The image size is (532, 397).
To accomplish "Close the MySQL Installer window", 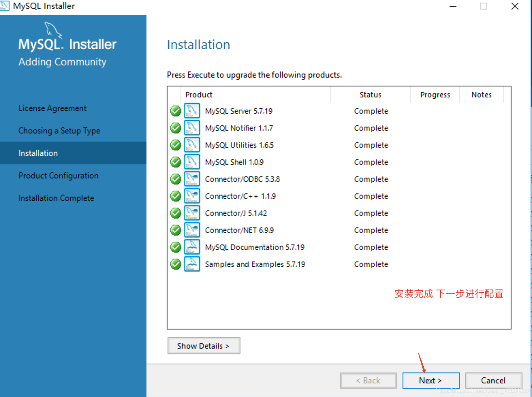I will pyautogui.click(x=515, y=6).
